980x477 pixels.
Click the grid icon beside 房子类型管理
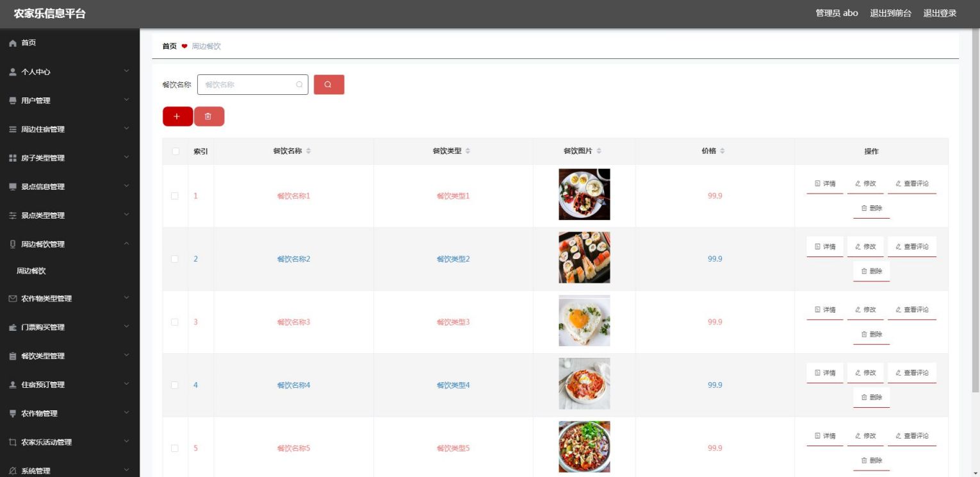pyautogui.click(x=13, y=158)
